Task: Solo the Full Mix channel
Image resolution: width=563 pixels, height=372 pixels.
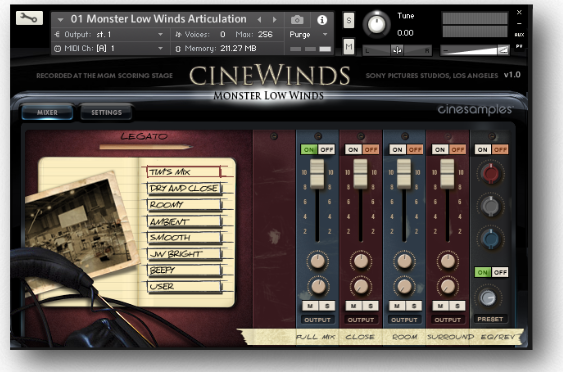Action: click(327, 306)
